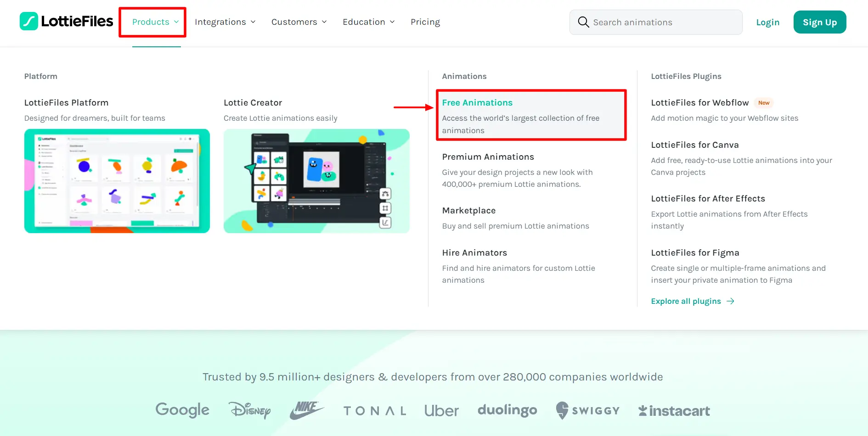This screenshot has width=868, height=436.
Task: Click 'Designed for dreamers, built for teams' text
Action: point(95,118)
